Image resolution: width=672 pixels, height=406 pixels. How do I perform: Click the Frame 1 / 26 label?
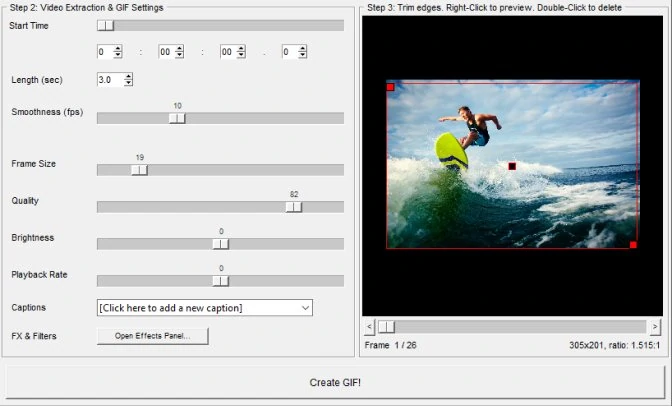pyautogui.click(x=390, y=345)
